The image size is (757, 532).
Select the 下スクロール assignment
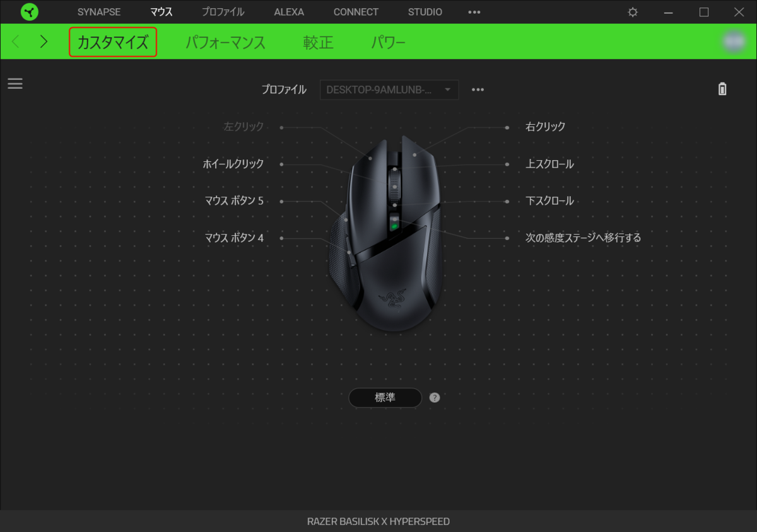point(550,201)
